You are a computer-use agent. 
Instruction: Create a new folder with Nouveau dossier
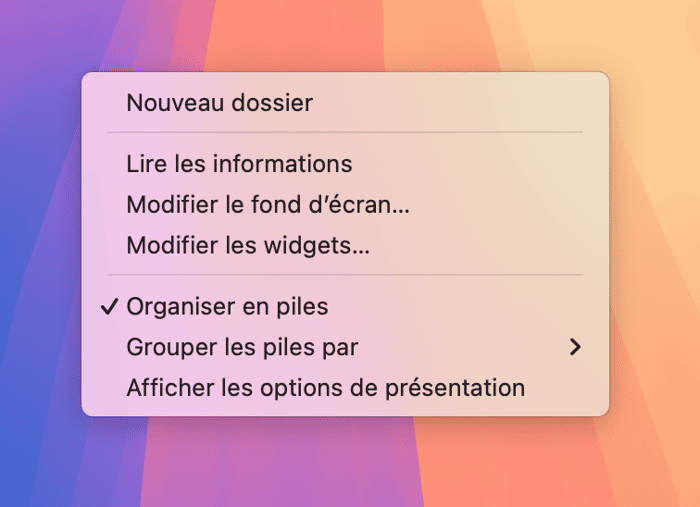219,102
